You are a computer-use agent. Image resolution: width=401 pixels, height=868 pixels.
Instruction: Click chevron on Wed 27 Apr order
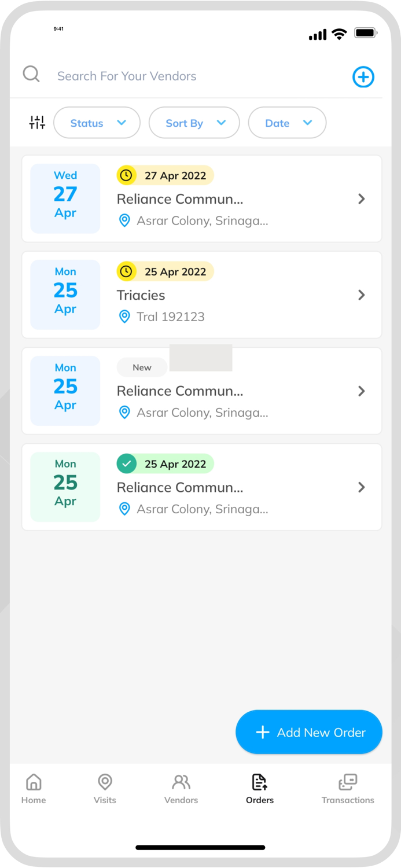(362, 199)
